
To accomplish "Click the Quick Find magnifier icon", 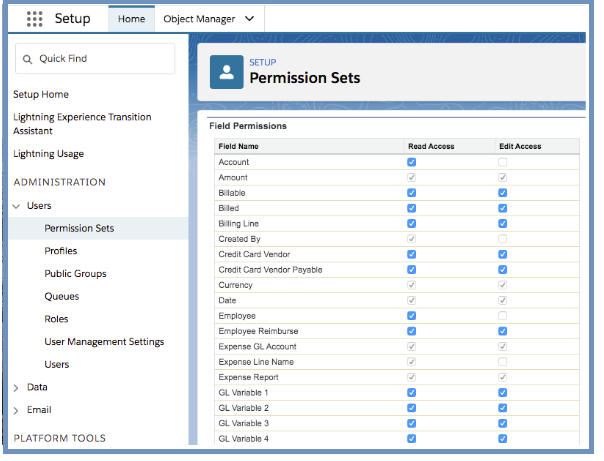I will [x=27, y=60].
